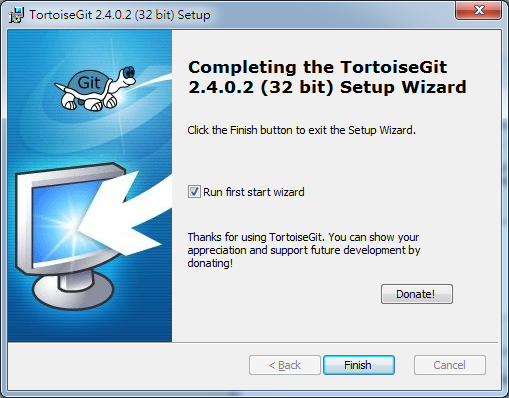Click the Thanks for using TortoiseGit paragraph
This screenshot has width=509, height=398.
304,250
